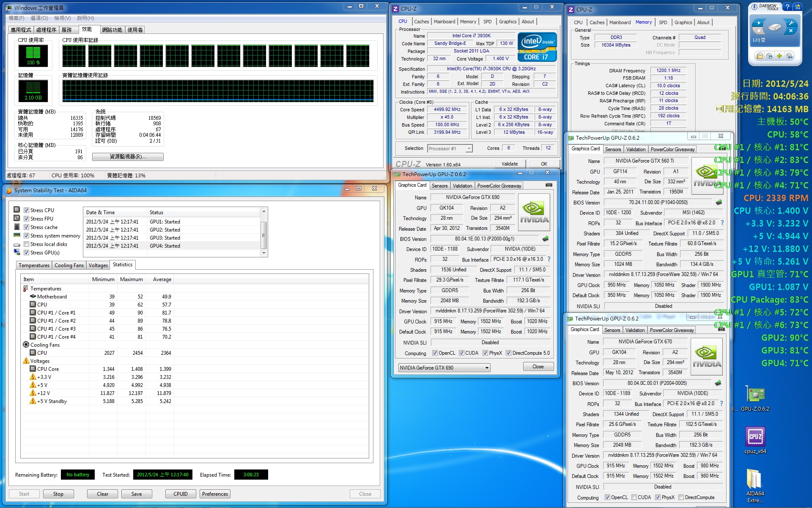Viewport: 812px width, 508px height.
Task: Open the Processor #1 selection dropdown in CPU-Z
Action: coord(469,149)
